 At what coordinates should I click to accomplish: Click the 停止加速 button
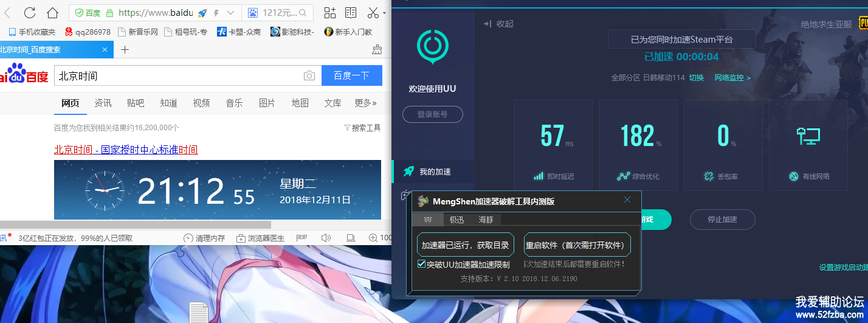[x=723, y=220]
